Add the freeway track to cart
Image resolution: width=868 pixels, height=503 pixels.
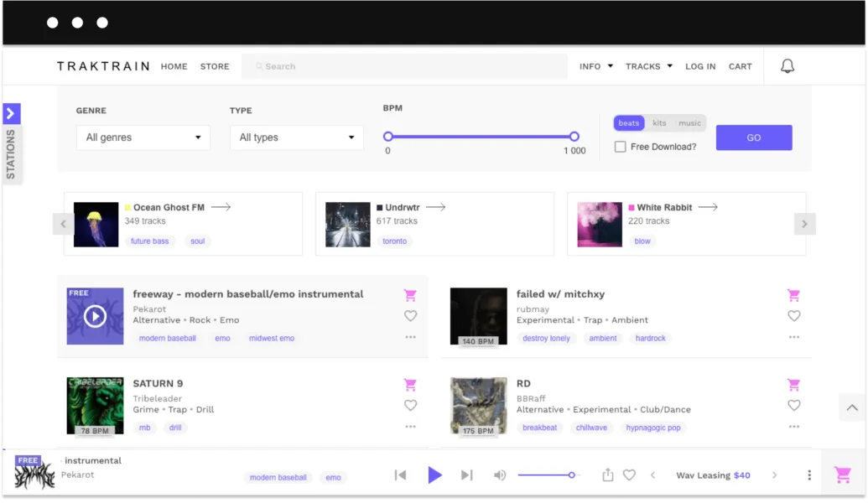[x=410, y=295]
